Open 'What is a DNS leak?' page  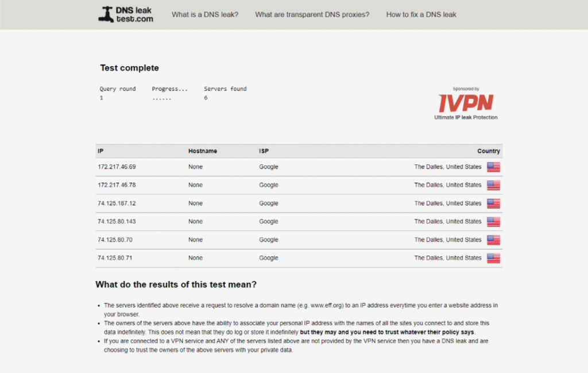(205, 14)
